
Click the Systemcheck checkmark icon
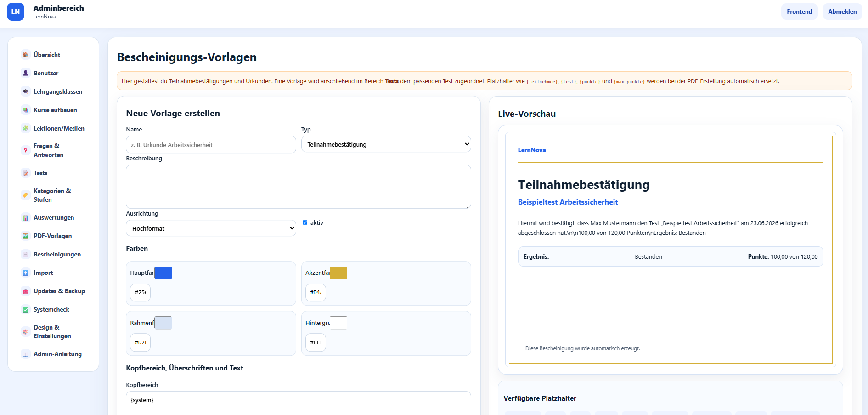pyautogui.click(x=26, y=309)
